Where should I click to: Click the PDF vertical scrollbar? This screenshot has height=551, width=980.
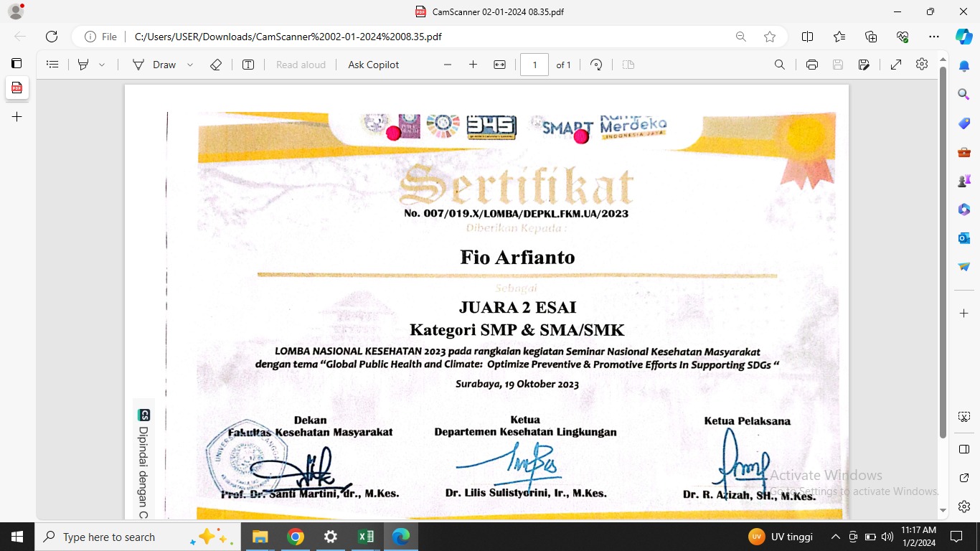(943, 251)
